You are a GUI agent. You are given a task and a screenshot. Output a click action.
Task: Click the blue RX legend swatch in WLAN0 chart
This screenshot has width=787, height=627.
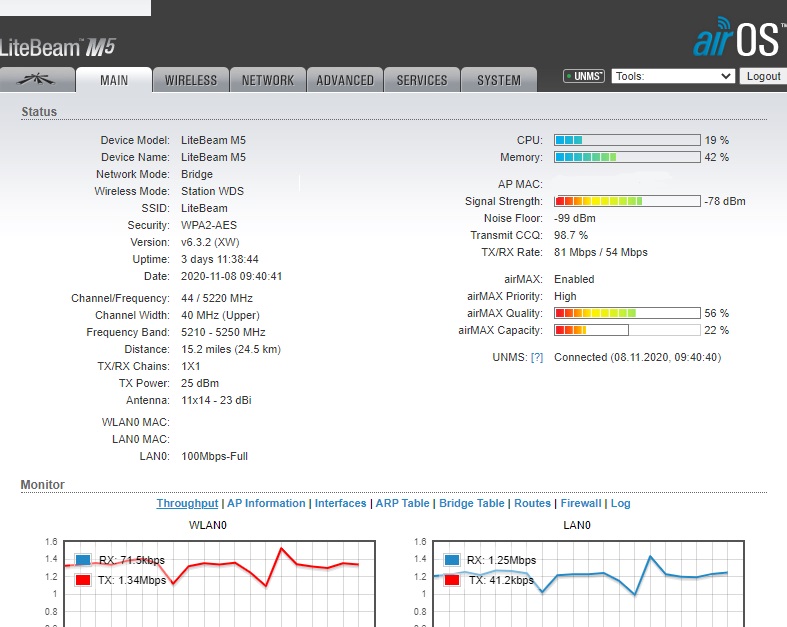[x=83, y=560]
